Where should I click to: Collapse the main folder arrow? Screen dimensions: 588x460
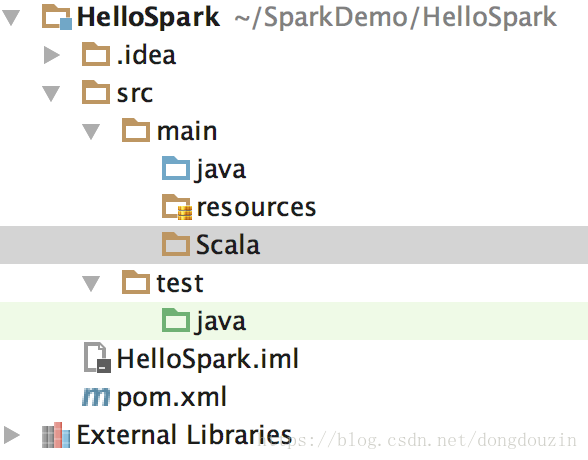point(91,132)
